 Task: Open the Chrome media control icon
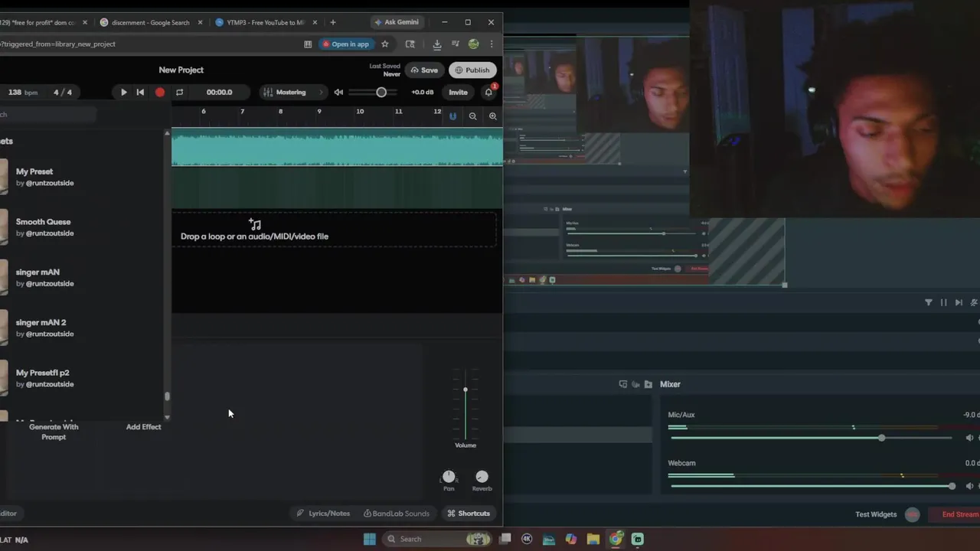click(455, 44)
